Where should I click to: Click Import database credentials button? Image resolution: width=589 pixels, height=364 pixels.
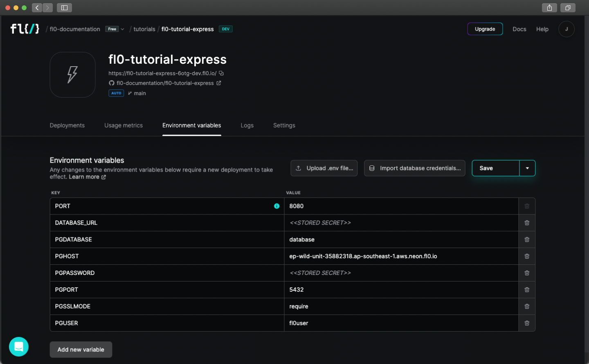(x=415, y=168)
